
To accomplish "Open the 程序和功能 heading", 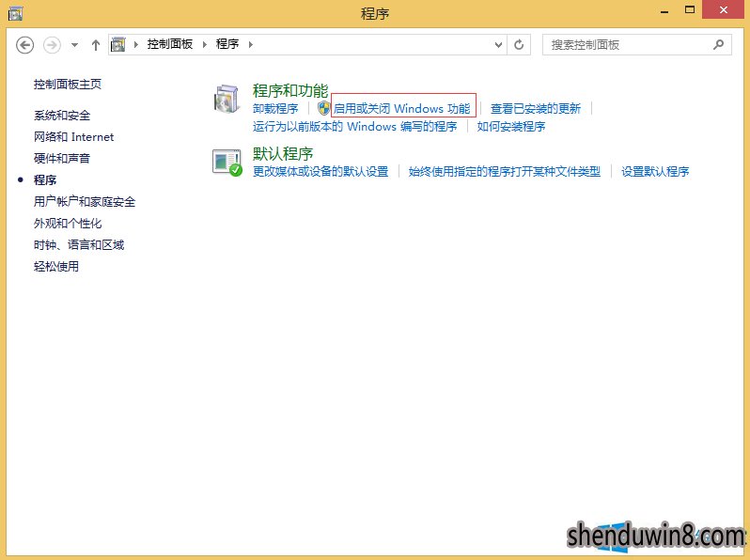I will [x=290, y=90].
